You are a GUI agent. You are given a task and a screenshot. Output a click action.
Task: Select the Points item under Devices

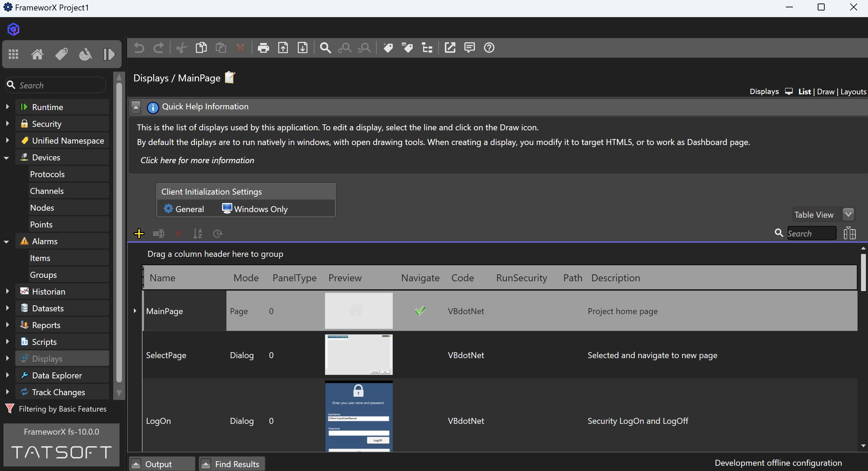tap(69, 224)
